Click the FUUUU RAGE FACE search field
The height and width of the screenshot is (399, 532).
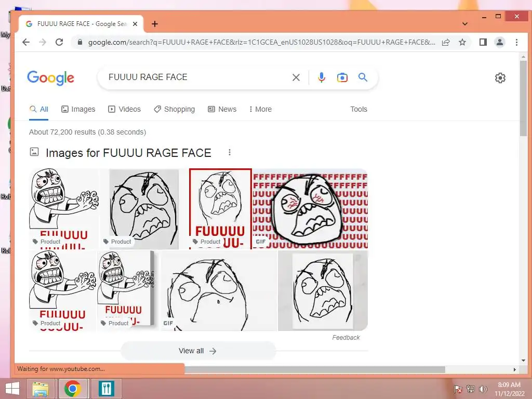[x=197, y=77]
